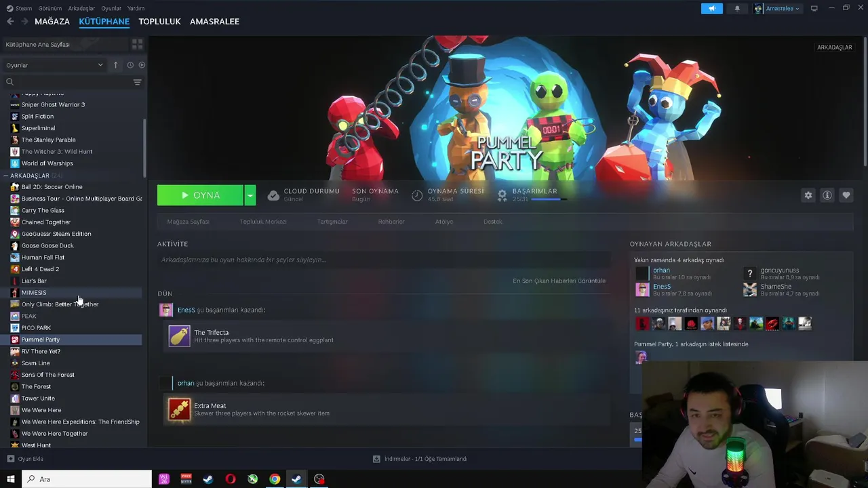The height and width of the screenshot is (488, 868).
Task: Open the Görünüm menu
Action: tap(50, 8)
